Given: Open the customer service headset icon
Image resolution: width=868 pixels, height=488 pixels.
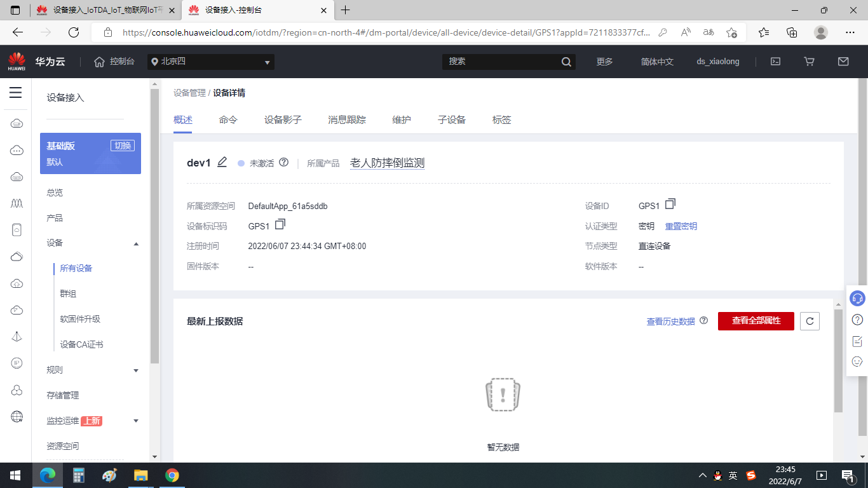Looking at the screenshot, I should coord(857,298).
